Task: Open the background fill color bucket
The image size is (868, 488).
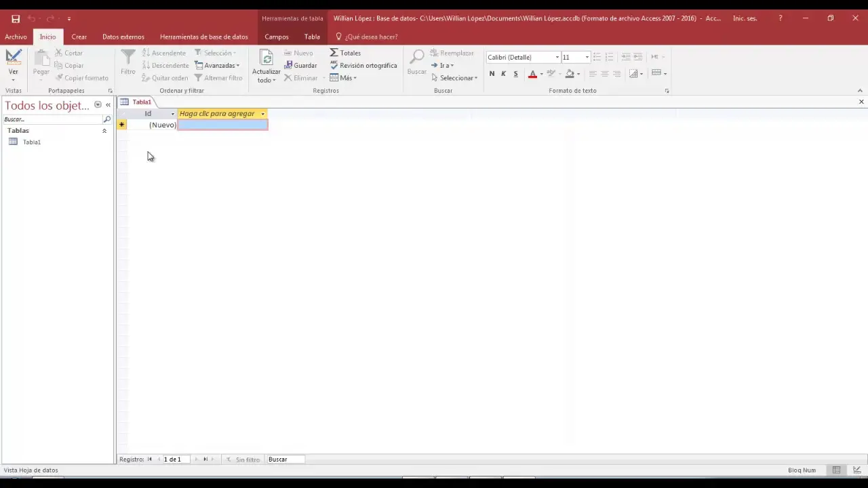Action: pyautogui.click(x=570, y=74)
